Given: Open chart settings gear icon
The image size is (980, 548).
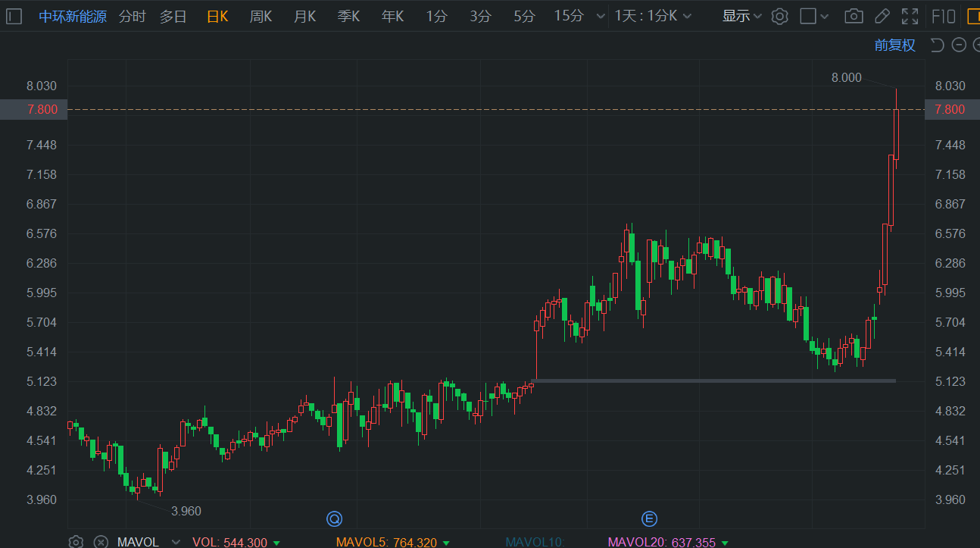Looking at the screenshot, I should click(x=779, y=16).
